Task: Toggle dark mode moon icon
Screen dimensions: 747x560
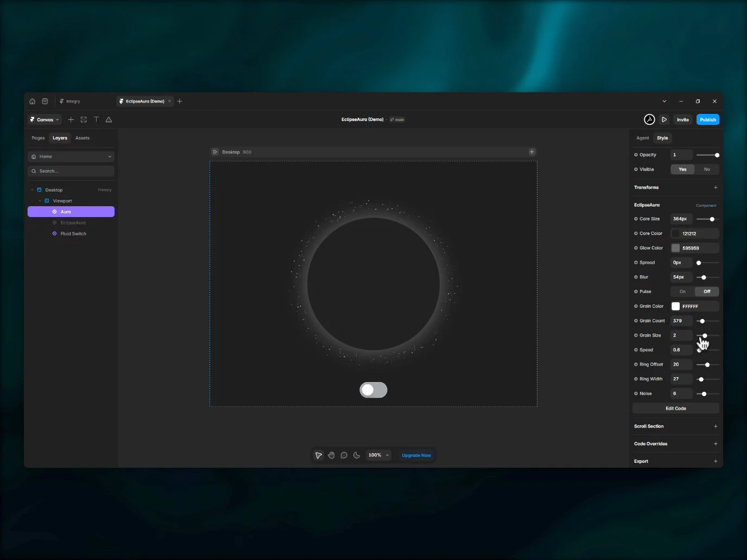Action: point(357,455)
